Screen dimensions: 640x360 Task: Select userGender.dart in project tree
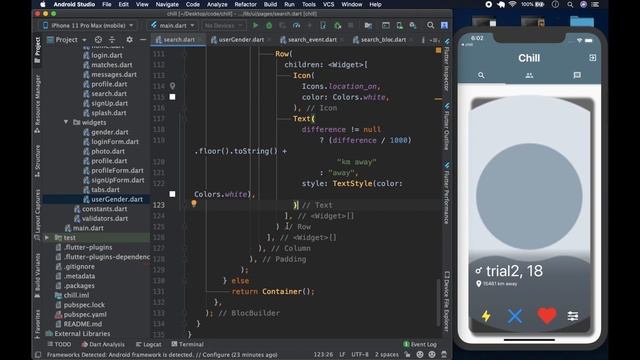point(117,199)
